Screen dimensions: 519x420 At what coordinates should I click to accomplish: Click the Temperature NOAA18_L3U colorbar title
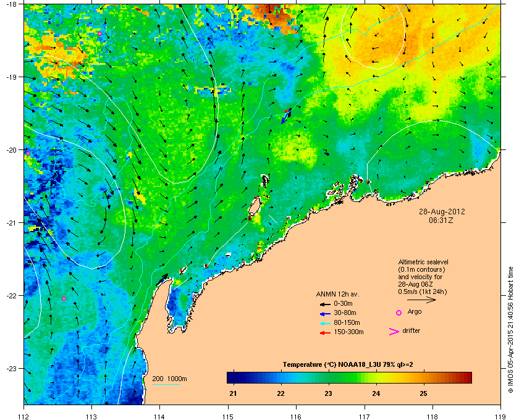tap(347, 365)
